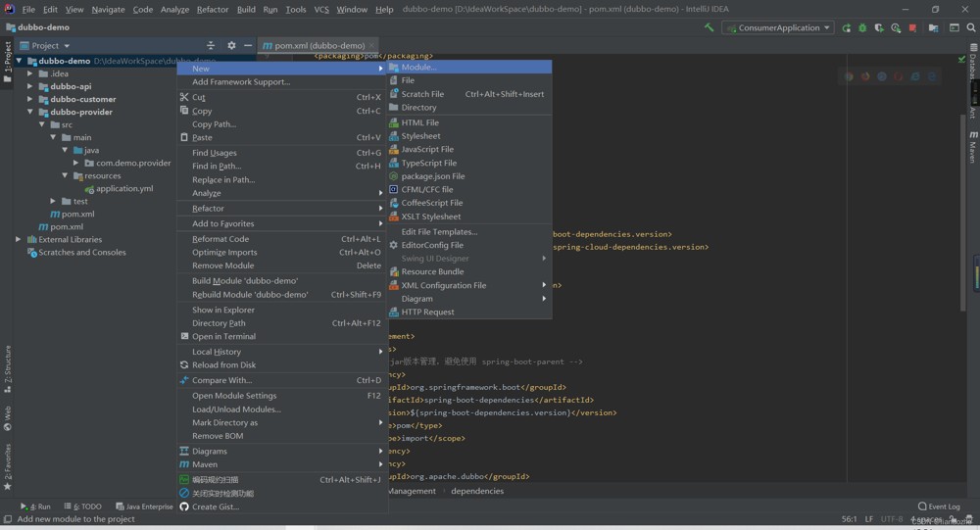
Task: Open the Project view dropdown
Action: point(45,46)
